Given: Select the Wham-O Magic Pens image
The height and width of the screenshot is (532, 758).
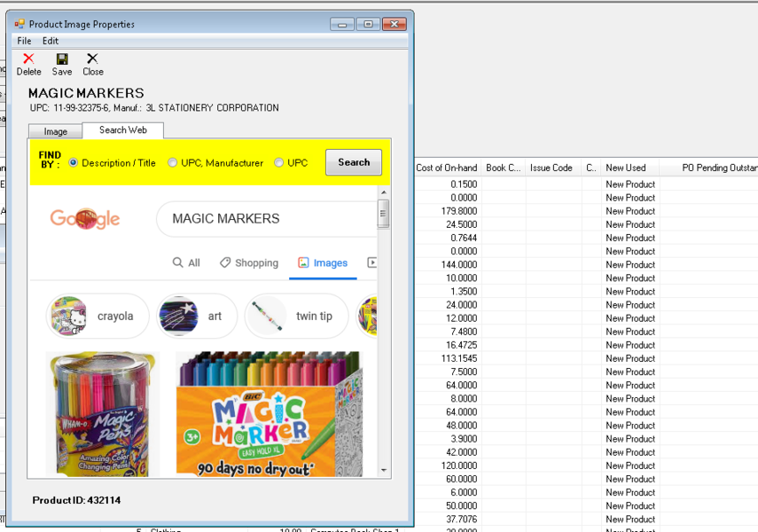Looking at the screenshot, I should pos(103,413).
